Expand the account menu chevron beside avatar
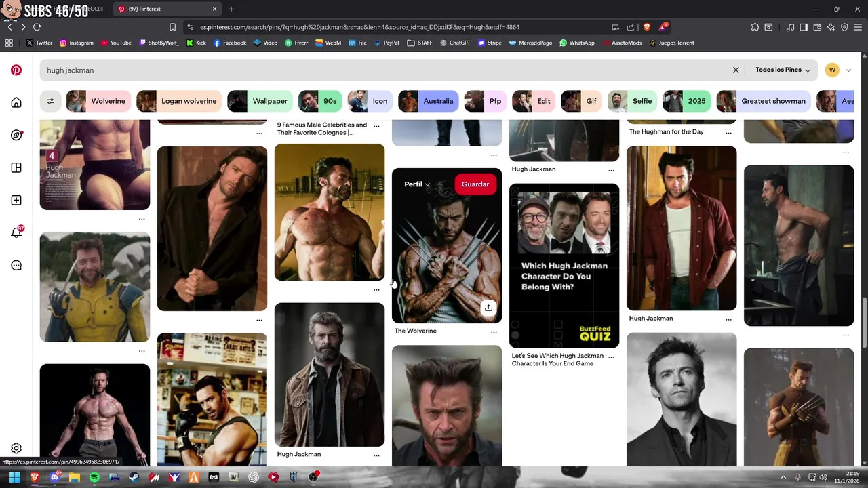Image resolution: width=868 pixels, height=488 pixels. point(848,70)
